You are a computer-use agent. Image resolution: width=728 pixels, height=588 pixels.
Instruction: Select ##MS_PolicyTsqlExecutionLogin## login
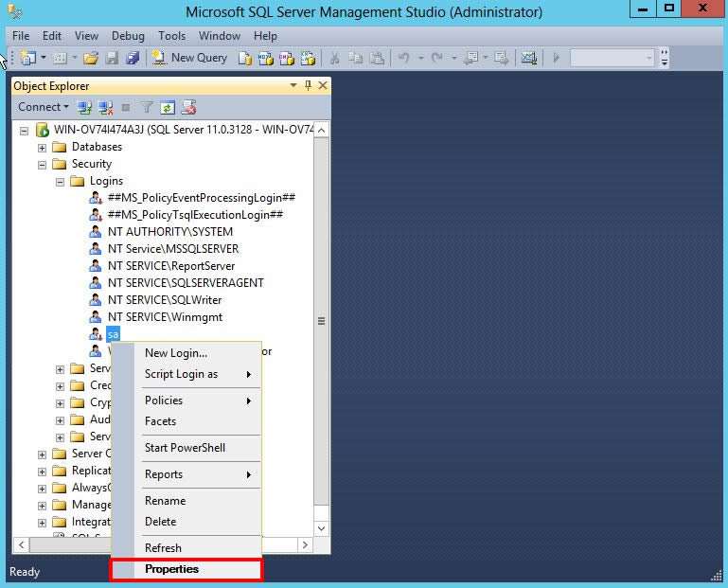pyautogui.click(x=195, y=215)
